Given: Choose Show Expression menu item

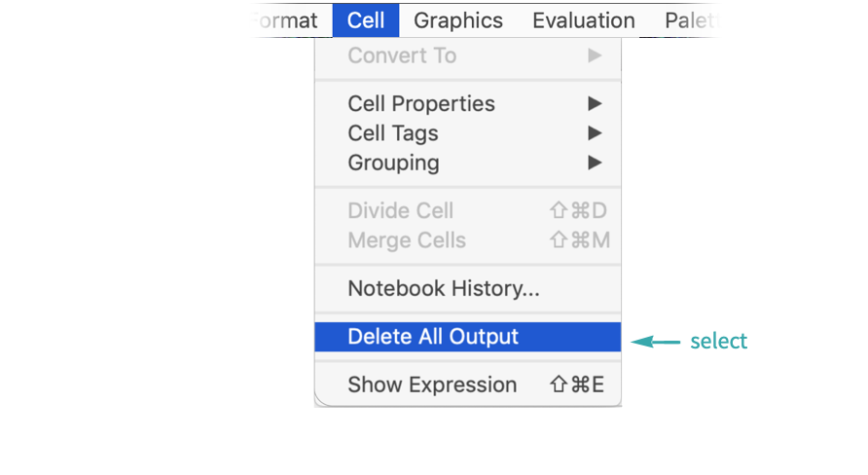Looking at the screenshot, I should click(x=432, y=384).
